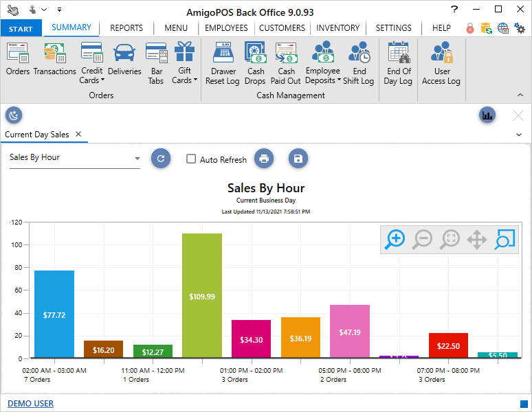Click the $12.27 dark green bar
The image size is (532, 412).
153,351
